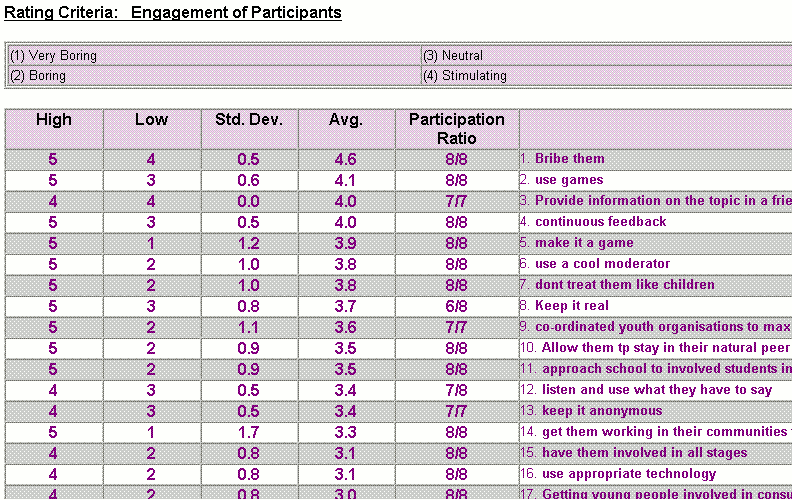Image resolution: width=792 pixels, height=500 pixels.
Task: Click the Low column header
Action: tap(152, 120)
